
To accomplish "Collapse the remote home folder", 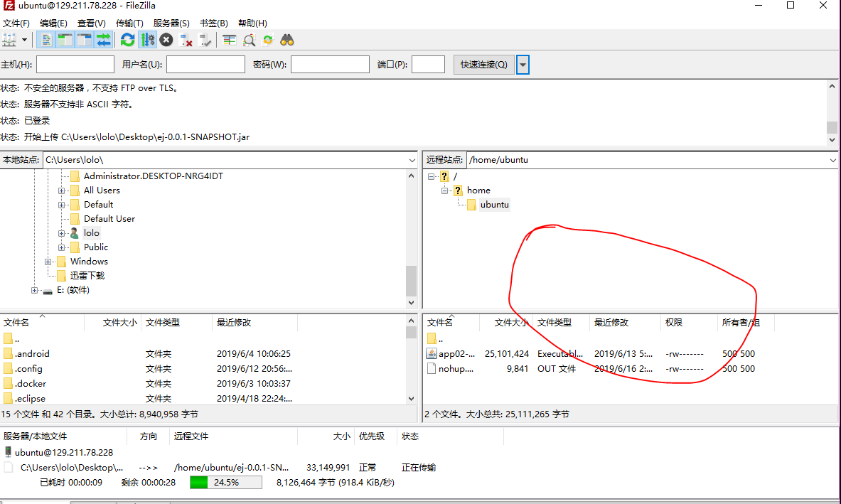I will 444,191.
